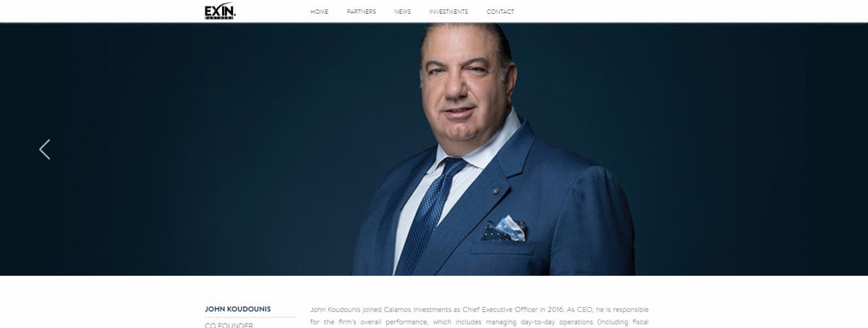This screenshot has height=328, width=868.
Task: Click the polka-dot pocket square in the photo
Action: tap(504, 229)
